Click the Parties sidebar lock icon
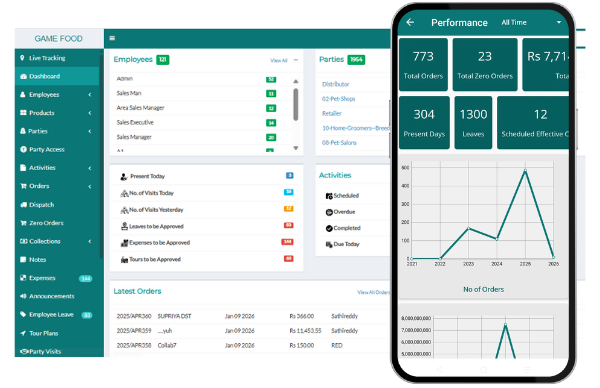The height and width of the screenshot is (388, 600). (x=23, y=131)
